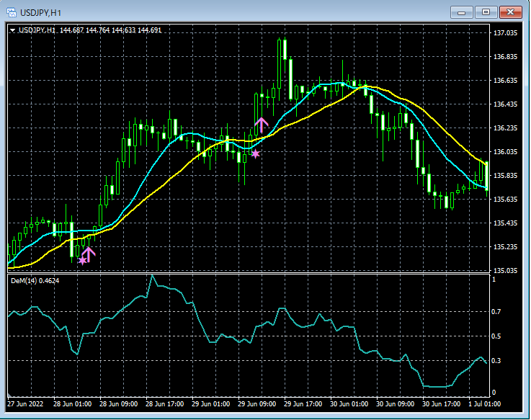Minimize the USDJPY,H1 chart window

coord(461,12)
